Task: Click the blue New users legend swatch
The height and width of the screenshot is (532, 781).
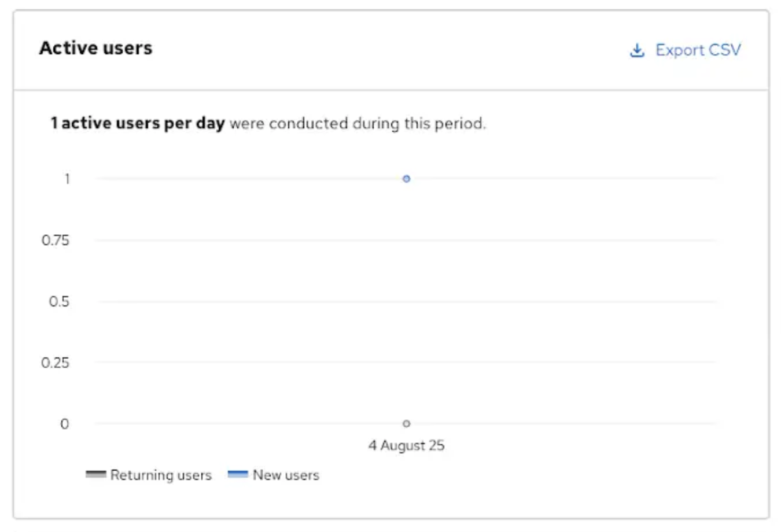Action: [238, 474]
